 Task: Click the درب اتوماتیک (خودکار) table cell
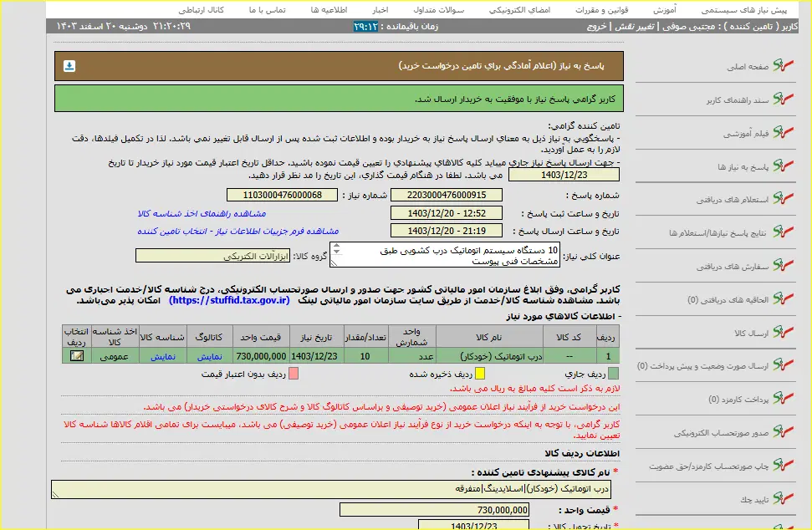pyautogui.click(x=489, y=356)
